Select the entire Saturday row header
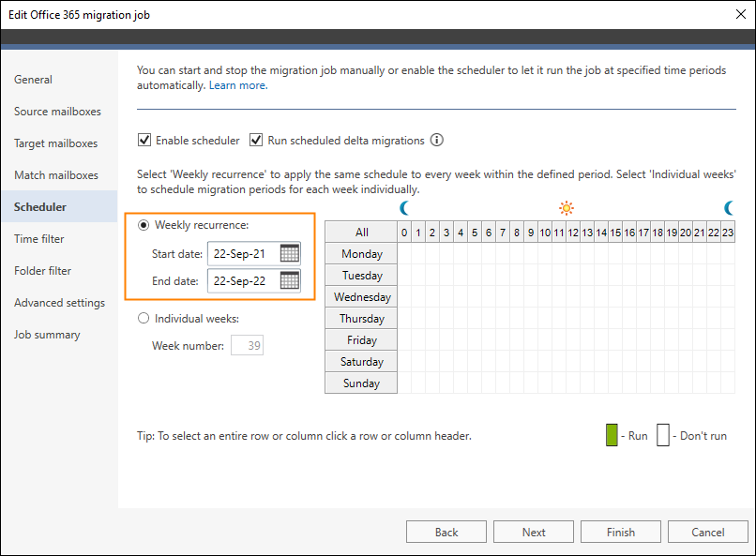Image resolution: width=756 pixels, height=556 pixels. [361, 361]
